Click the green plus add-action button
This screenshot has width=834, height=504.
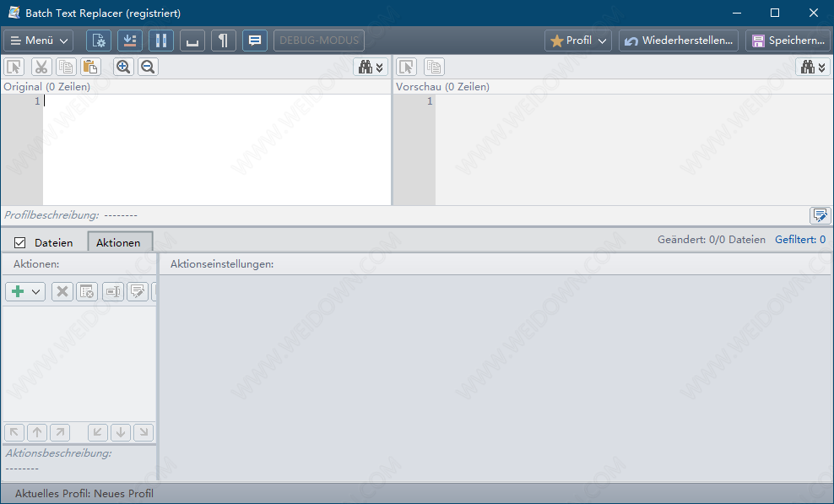point(18,291)
